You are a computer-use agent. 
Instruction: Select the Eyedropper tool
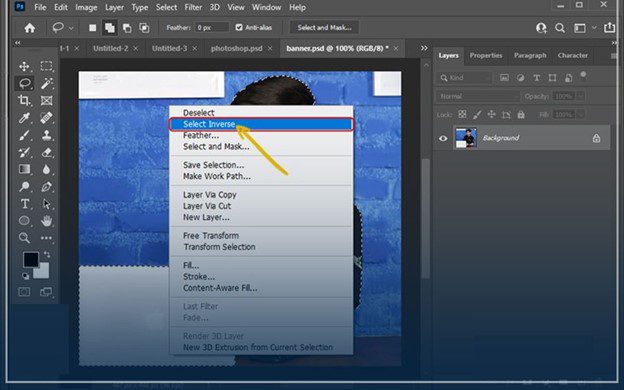24,118
